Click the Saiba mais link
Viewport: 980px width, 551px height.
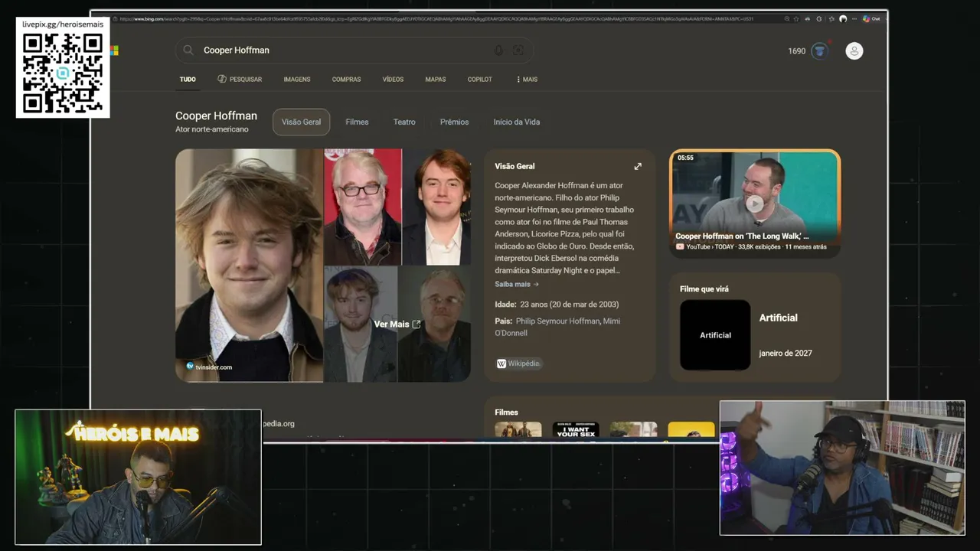click(x=517, y=284)
